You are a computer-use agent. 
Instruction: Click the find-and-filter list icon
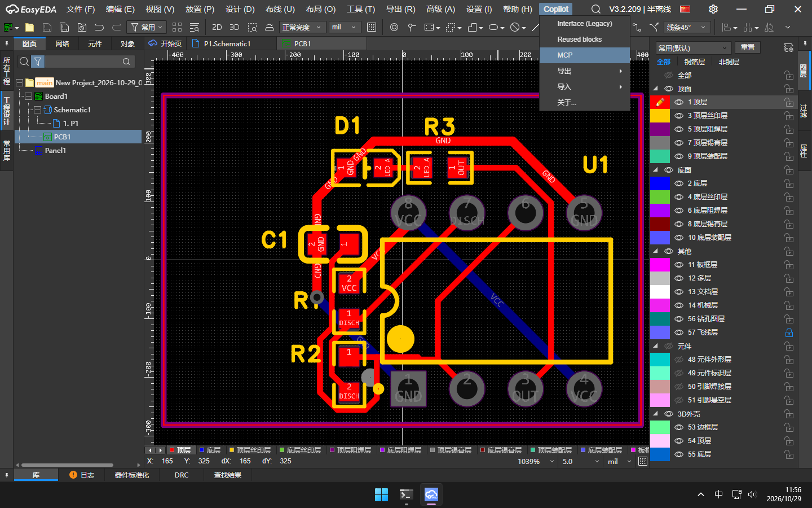[x=195, y=27]
